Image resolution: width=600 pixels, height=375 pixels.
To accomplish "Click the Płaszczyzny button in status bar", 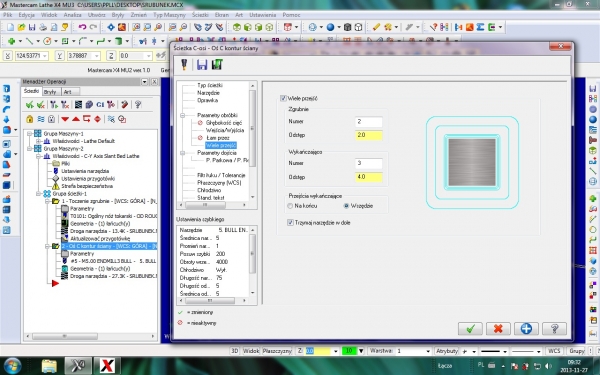I will (x=277, y=351).
